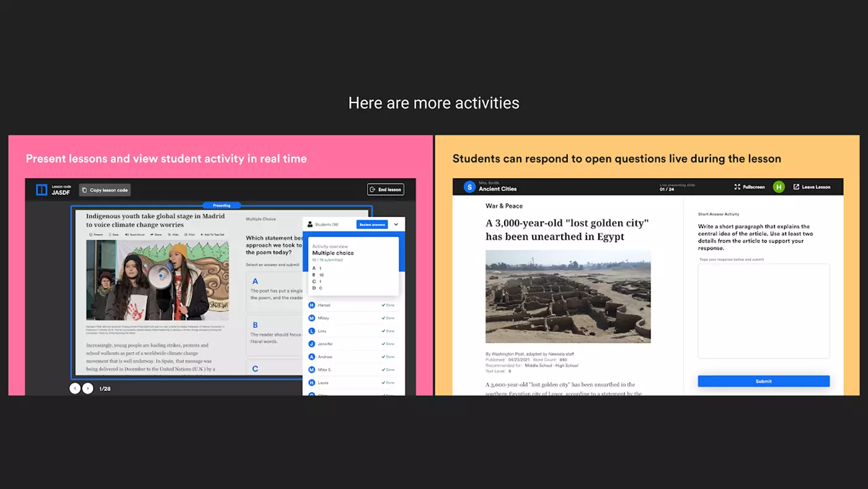The width and height of the screenshot is (868, 489).
Task: Go to the previous slide arrow
Action: pos(75,388)
